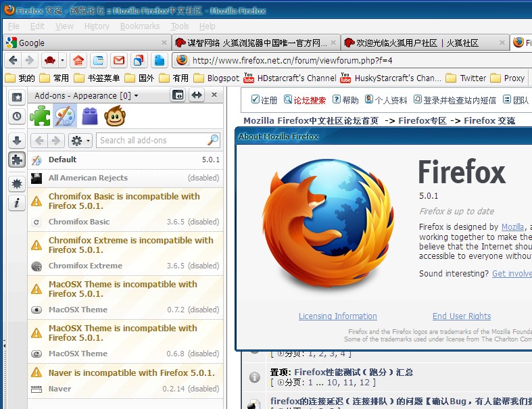
Task: Open the Help menu
Action: point(208,26)
